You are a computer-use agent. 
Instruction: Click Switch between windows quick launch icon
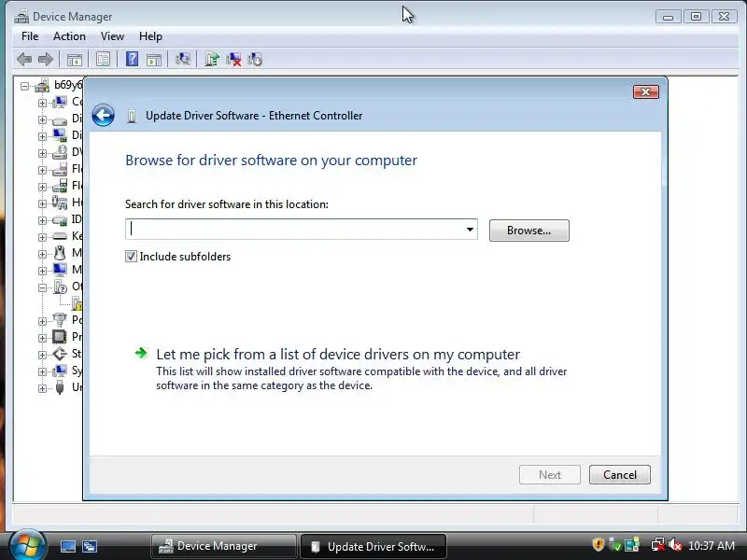coord(90,546)
